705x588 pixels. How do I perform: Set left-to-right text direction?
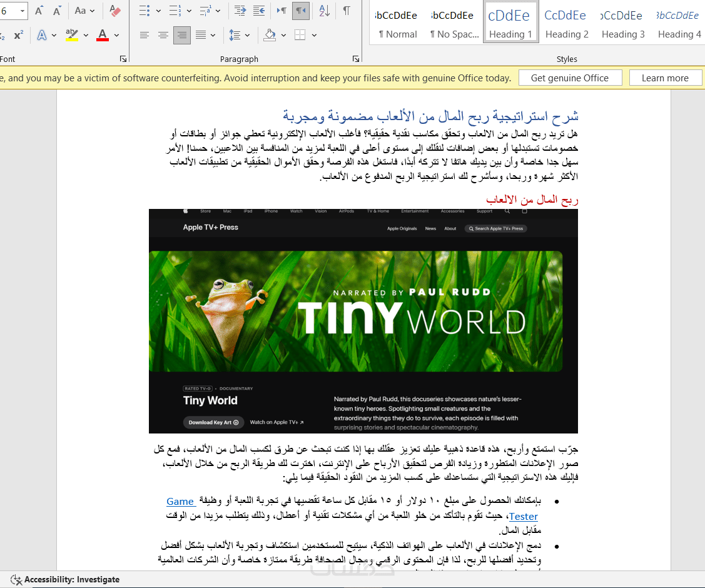click(x=282, y=11)
